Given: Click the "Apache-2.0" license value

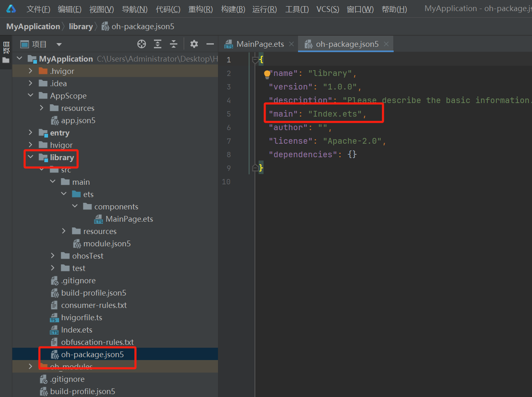Looking at the screenshot, I should 352,141.
